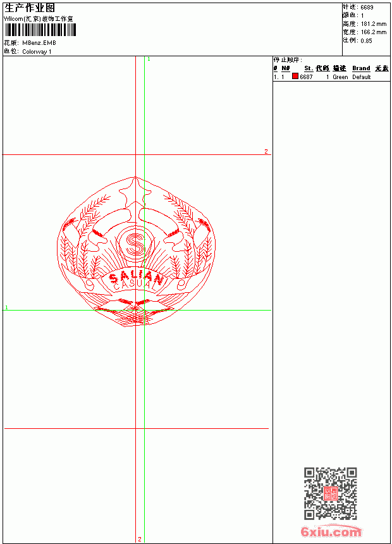Click red marker 2 on horizontal guideline
This screenshot has height=544, width=392.
coord(266,151)
